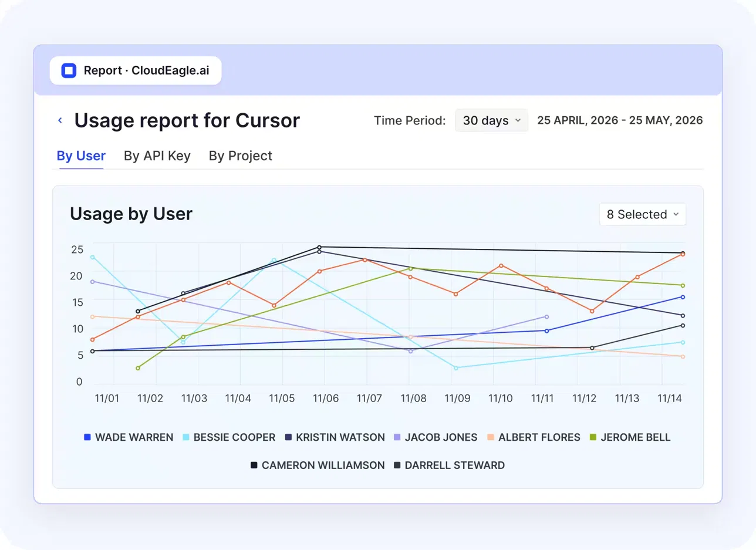Click the Time Period: label

coord(410,120)
